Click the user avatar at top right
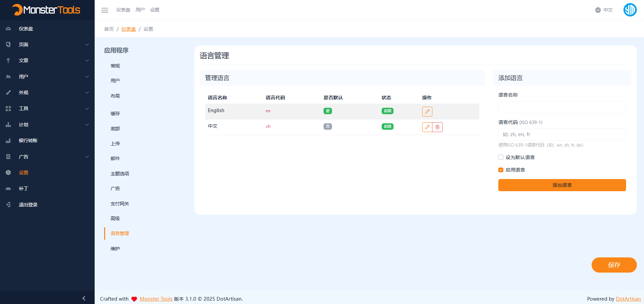Screen dimensions: 644x304 (x=629, y=10)
